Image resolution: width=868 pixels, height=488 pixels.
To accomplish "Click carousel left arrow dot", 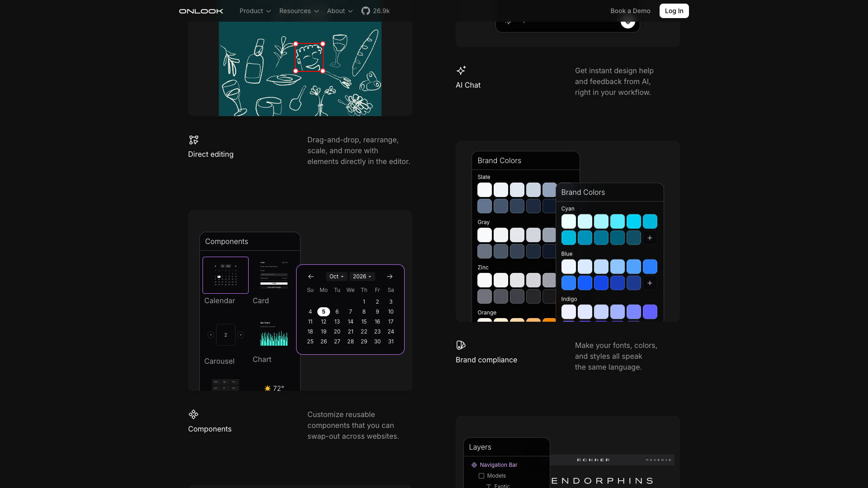I will [x=211, y=335].
